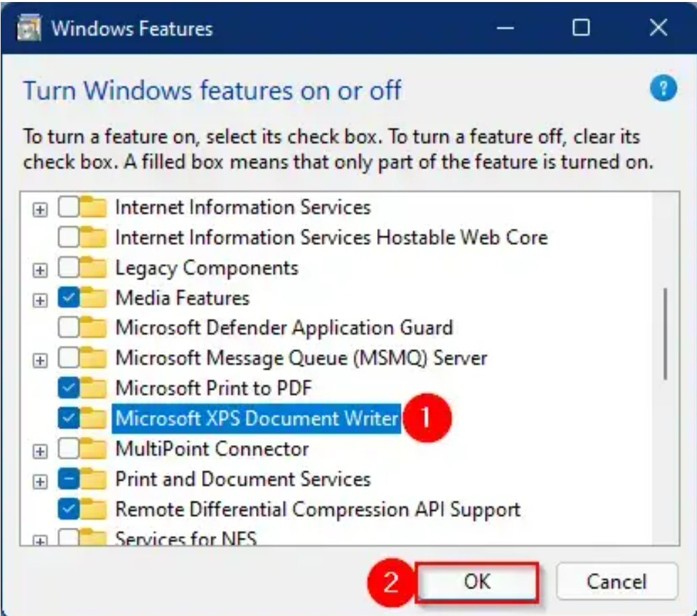Uncheck the Media Features checkbox
Screen dimensions: 697x616
tap(69, 298)
